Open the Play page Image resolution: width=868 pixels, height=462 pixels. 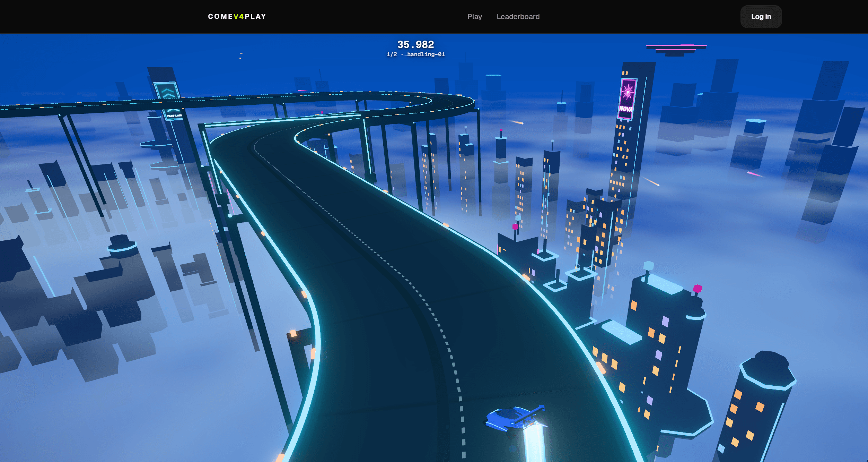474,17
